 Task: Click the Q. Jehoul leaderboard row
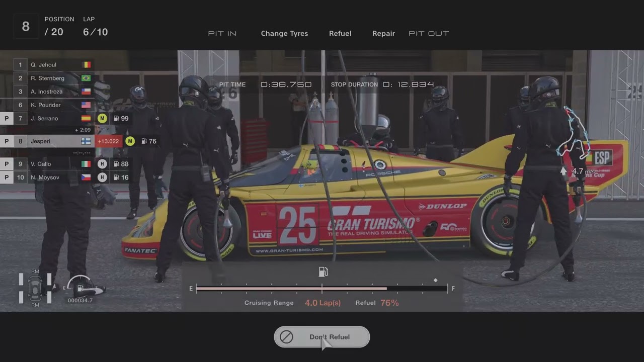(54, 65)
